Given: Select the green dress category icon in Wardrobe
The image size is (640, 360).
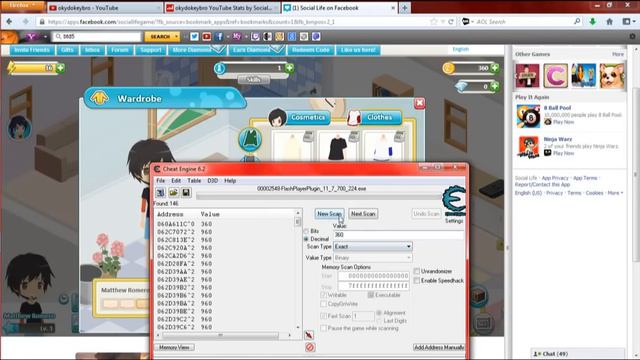Looking at the screenshot, I should [250, 139].
